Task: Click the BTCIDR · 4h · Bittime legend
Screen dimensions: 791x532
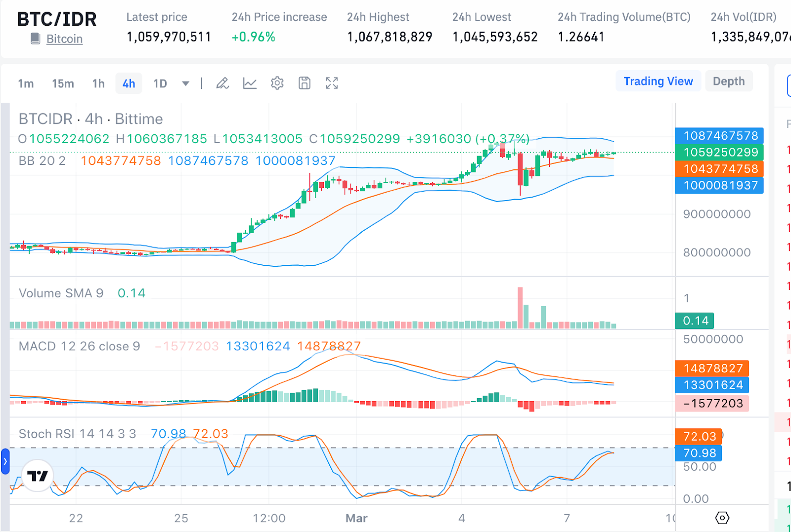Action: pos(90,119)
